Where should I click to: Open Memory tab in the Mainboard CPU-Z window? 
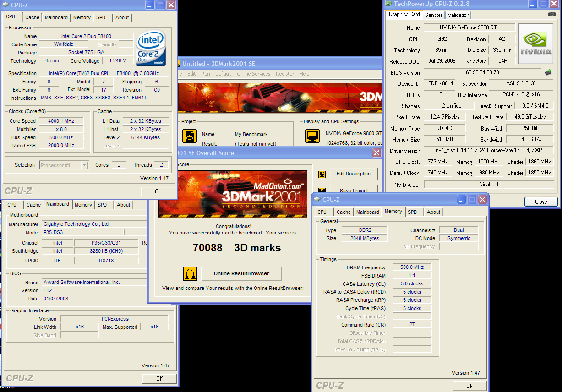(x=83, y=205)
